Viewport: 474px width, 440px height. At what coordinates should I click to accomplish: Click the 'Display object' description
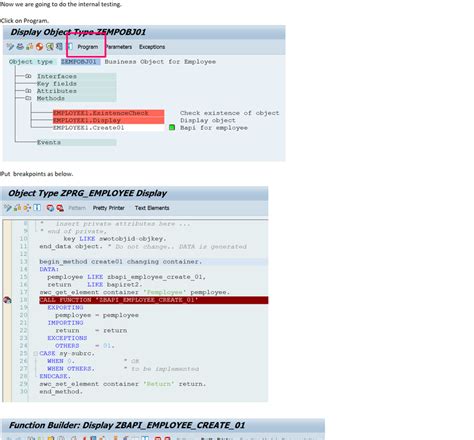point(208,120)
